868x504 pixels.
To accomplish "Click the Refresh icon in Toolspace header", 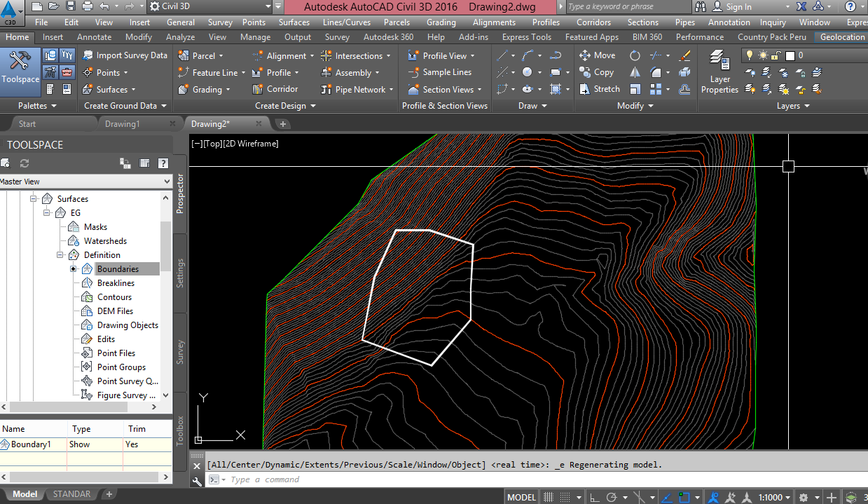I will 25,163.
